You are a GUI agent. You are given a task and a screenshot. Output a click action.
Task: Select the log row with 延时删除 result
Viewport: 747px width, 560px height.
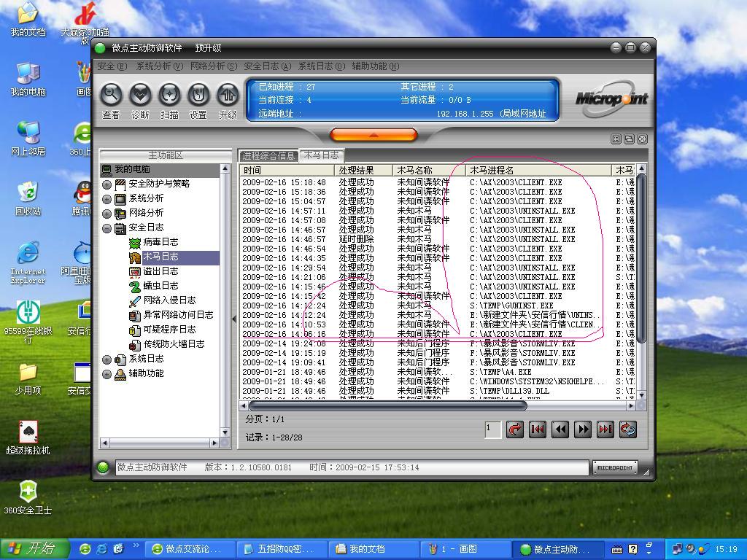438,239
